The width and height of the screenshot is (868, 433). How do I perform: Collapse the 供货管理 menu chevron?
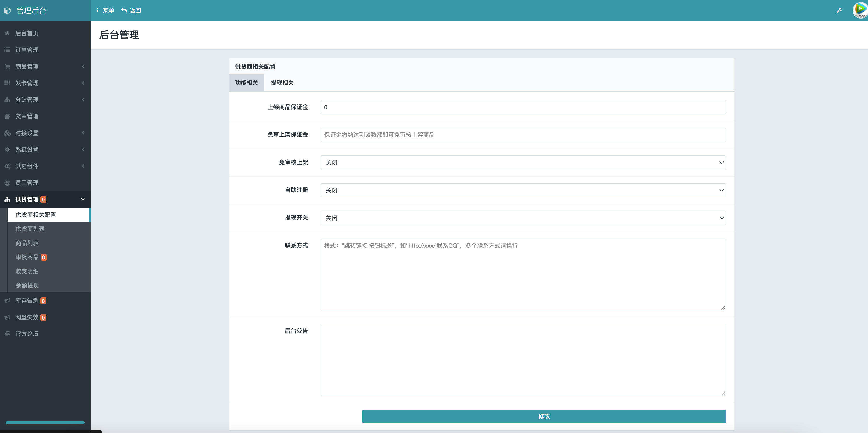click(83, 199)
